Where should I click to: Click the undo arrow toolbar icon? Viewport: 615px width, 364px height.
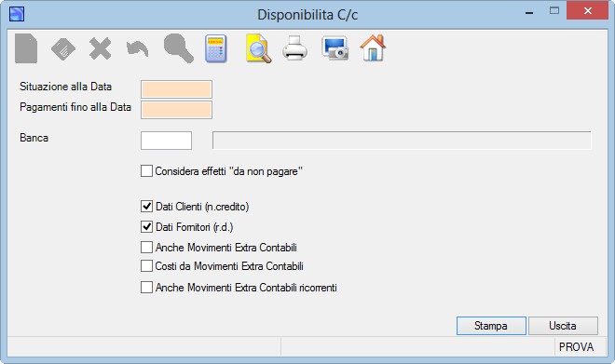pos(138,49)
